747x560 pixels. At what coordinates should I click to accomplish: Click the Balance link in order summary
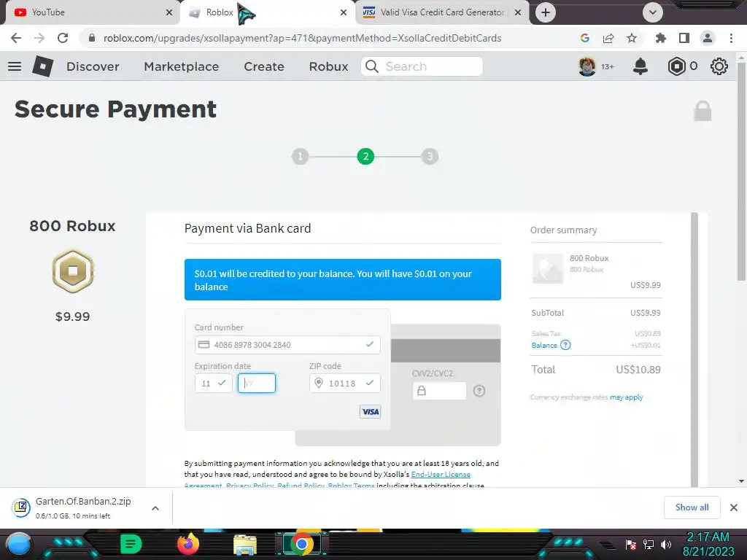[x=544, y=345]
